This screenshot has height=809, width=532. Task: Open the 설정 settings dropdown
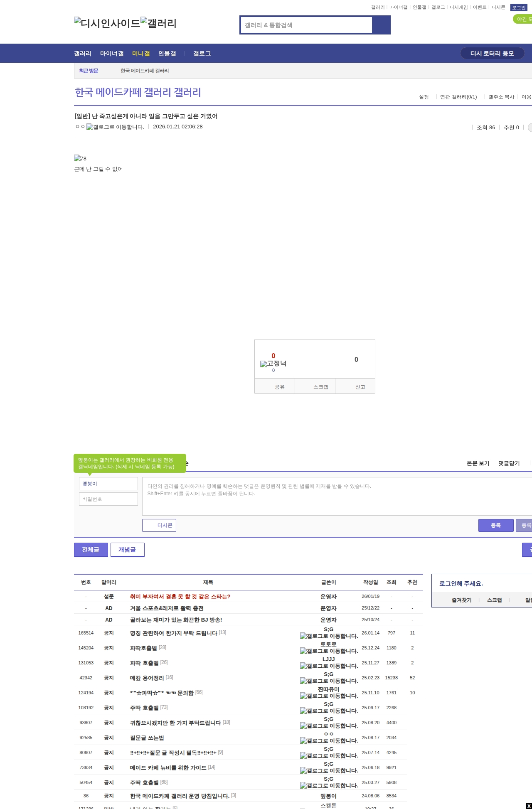click(424, 97)
